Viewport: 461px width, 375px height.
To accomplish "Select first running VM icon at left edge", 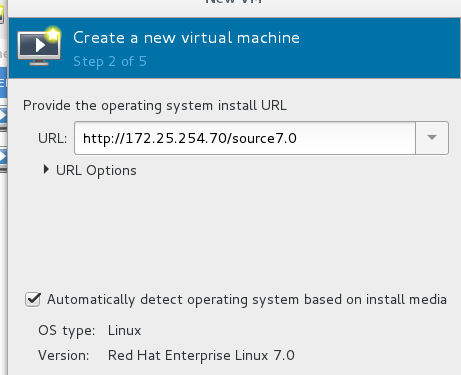I will pos(3,116).
